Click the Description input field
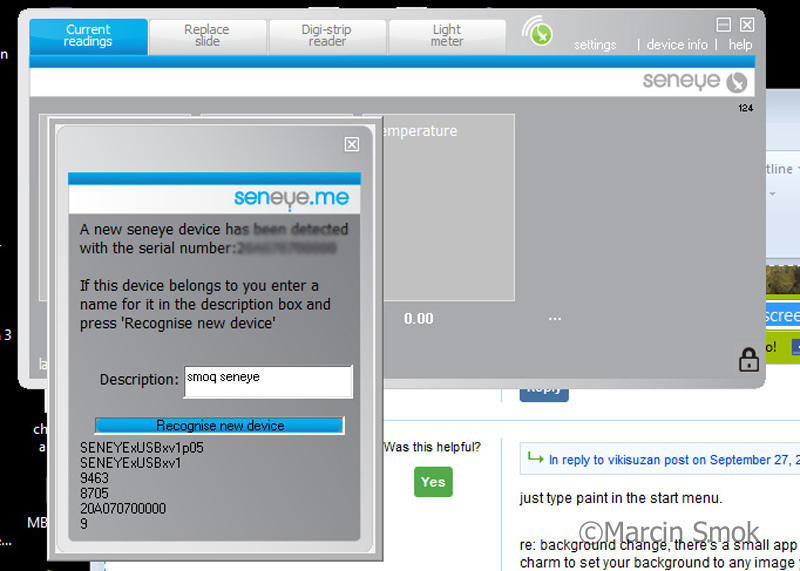Image resolution: width=800 pixels, height=571 pixels. [268, 381]
